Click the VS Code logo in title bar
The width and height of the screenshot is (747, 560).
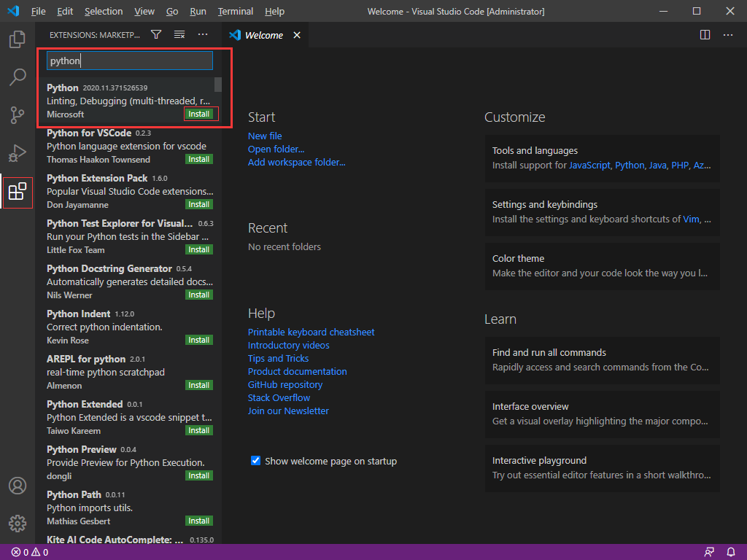click(13, 11)
